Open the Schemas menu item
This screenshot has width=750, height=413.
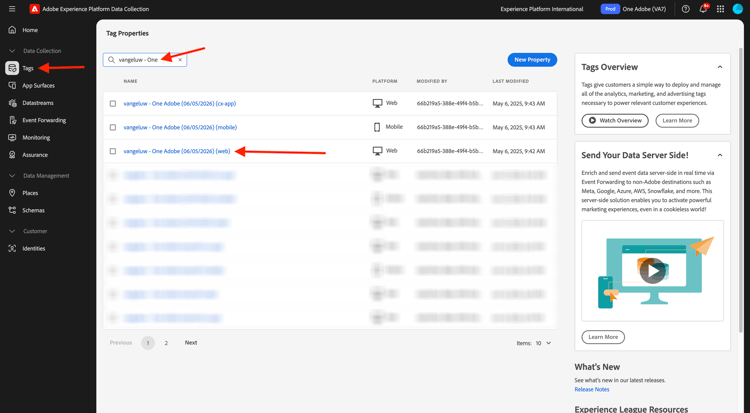point(33,210)
